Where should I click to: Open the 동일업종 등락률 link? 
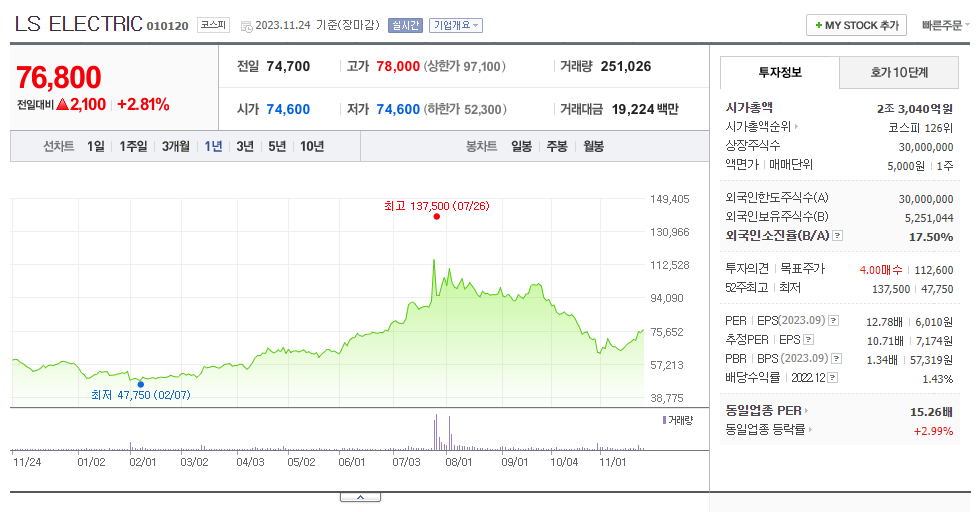click(x=768, y=430)
